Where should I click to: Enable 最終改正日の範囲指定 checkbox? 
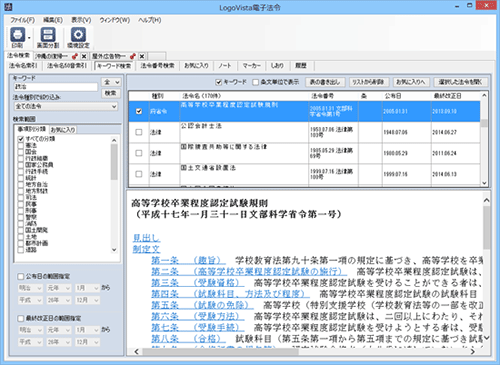(21, 318)
